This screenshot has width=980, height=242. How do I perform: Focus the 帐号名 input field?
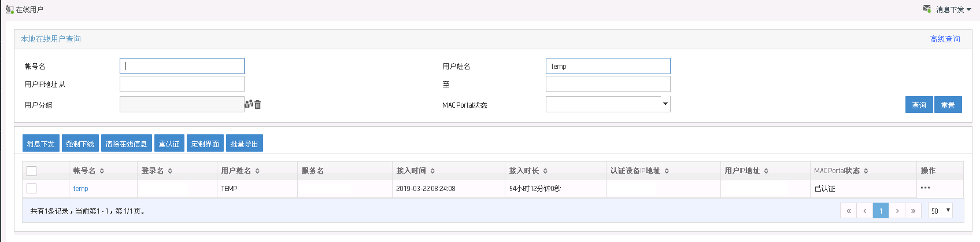click(x=182, y=66)
